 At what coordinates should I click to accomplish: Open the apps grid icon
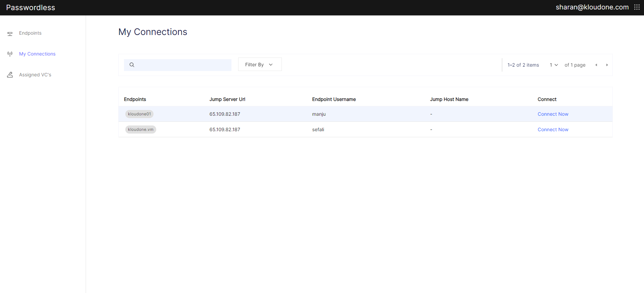637,7
